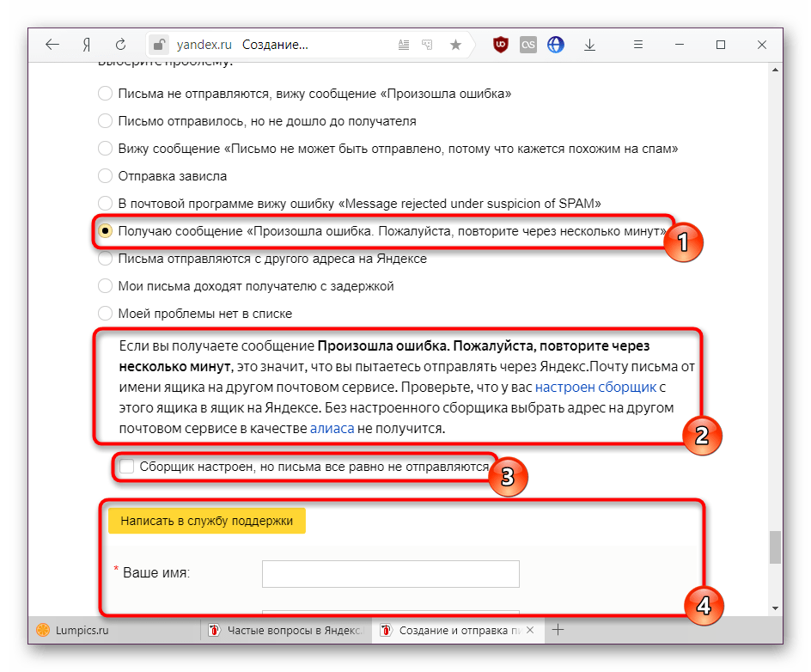The height and width of the screenshot is (672, 811).
Task: Select 'Письма не отправляются' radio option
Action: point(105,94)
